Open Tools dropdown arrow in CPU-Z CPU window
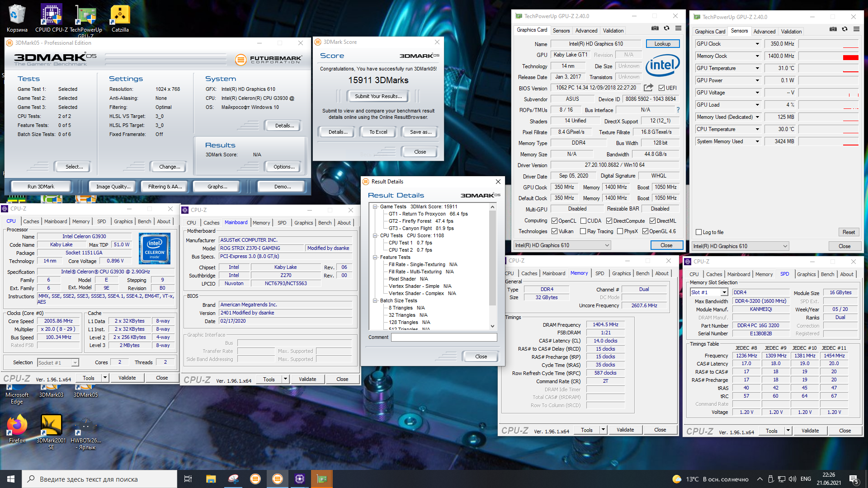The image size is (868, 488). 105,378
